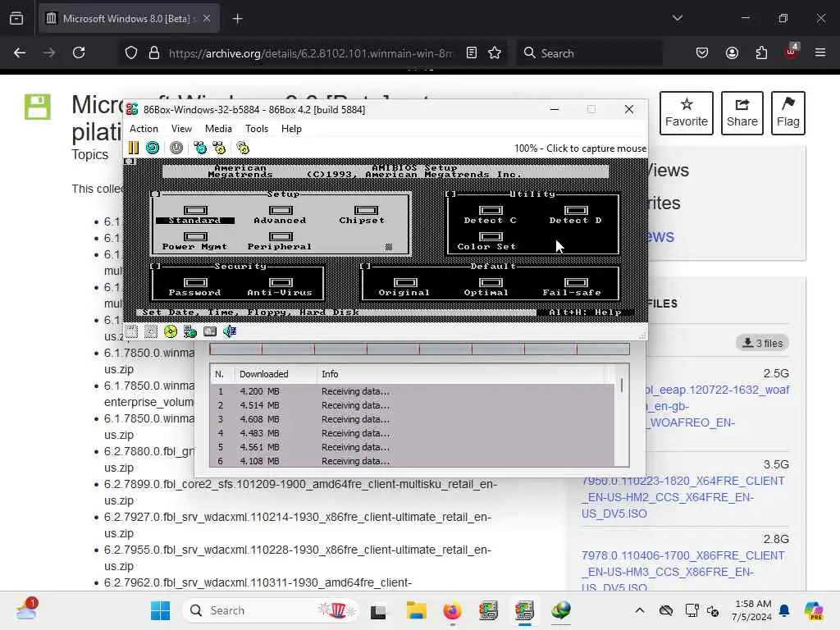Open the Windows Start menu

click(160, 610)
